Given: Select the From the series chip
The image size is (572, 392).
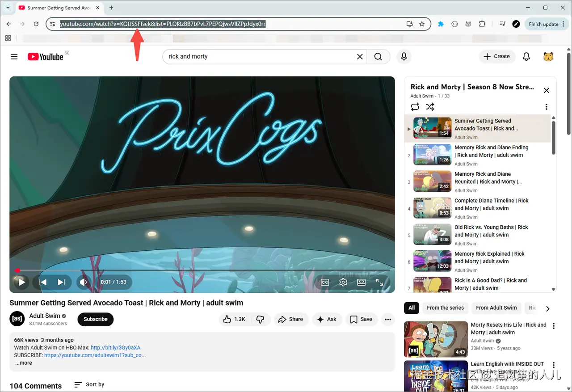Looking at the screenshot, I should (445, 308).
